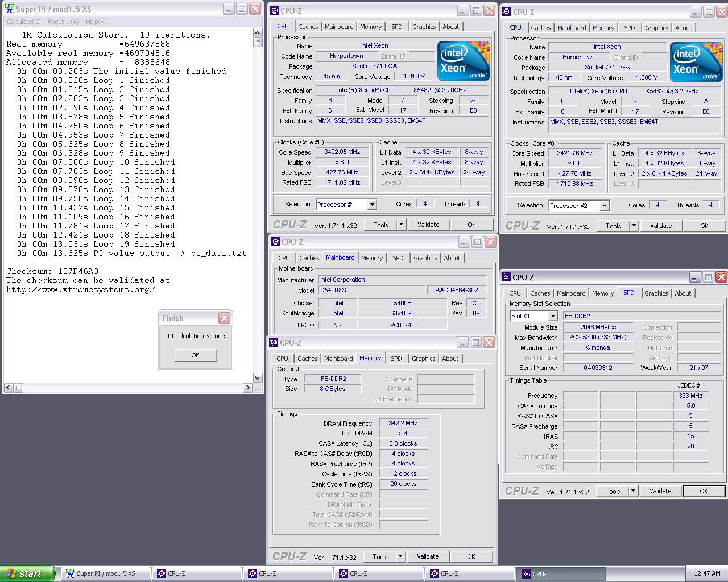Viewport: 728px width, 582px height.
Task: Click the motherboard model field D5400XS
Action: (371, 290)
